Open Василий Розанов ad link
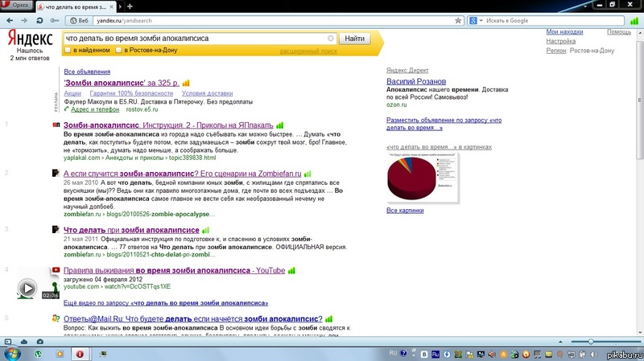This screenshot has height=361, width=644. click(416, 81)
